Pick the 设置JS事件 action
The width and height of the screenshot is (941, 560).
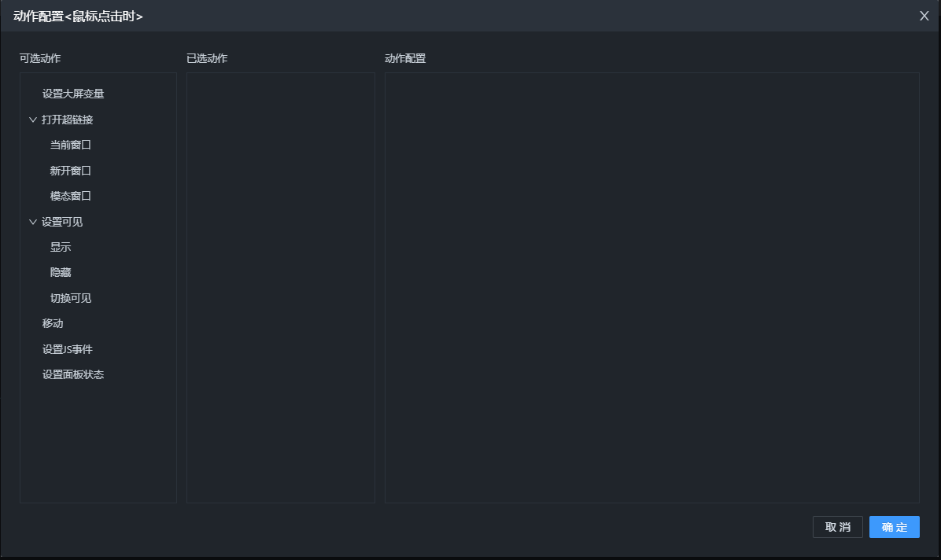pos(68,349)
